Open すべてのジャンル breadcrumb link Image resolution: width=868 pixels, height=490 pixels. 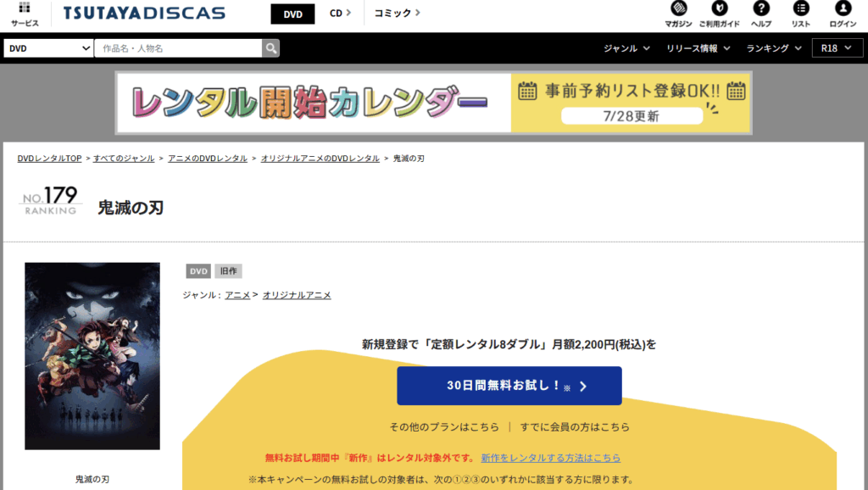coord(124,159)
